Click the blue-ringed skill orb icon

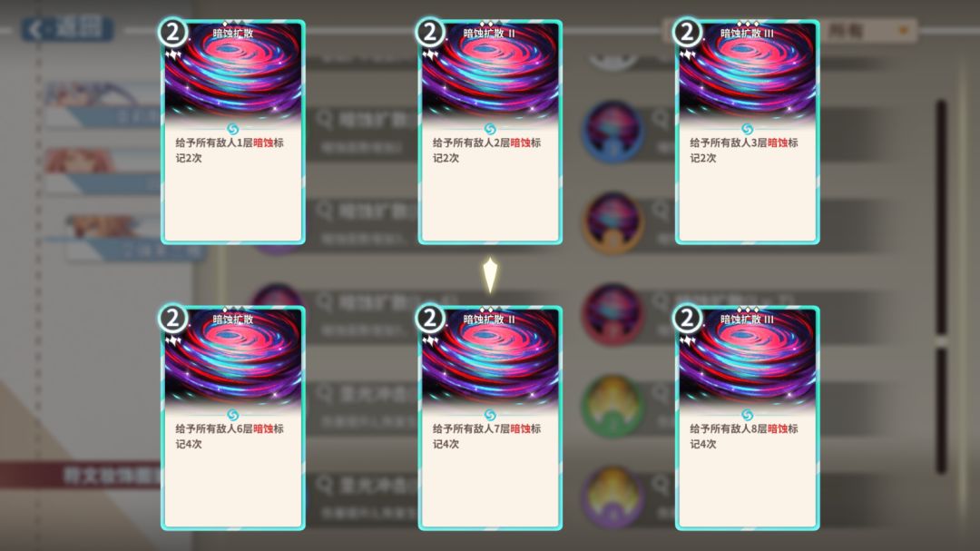(x=613, y=132)
